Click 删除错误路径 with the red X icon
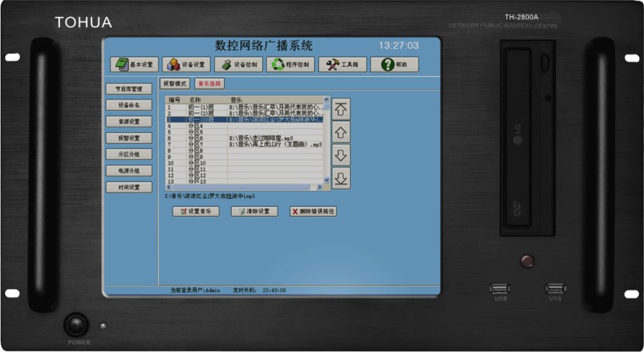644x352 pixels. [313, 211]
